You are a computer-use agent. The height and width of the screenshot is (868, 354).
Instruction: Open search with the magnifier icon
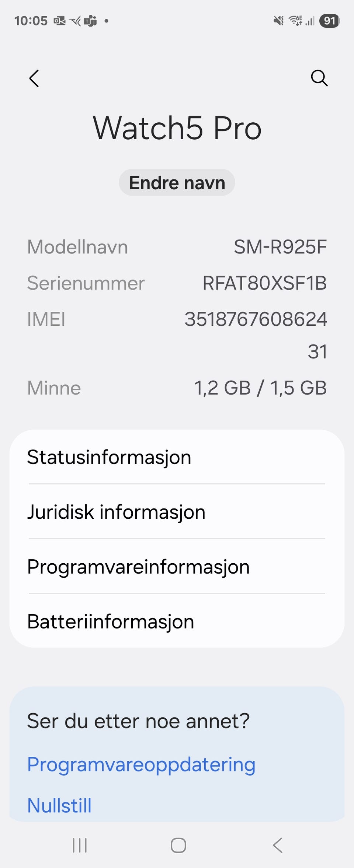pos(319,78)
